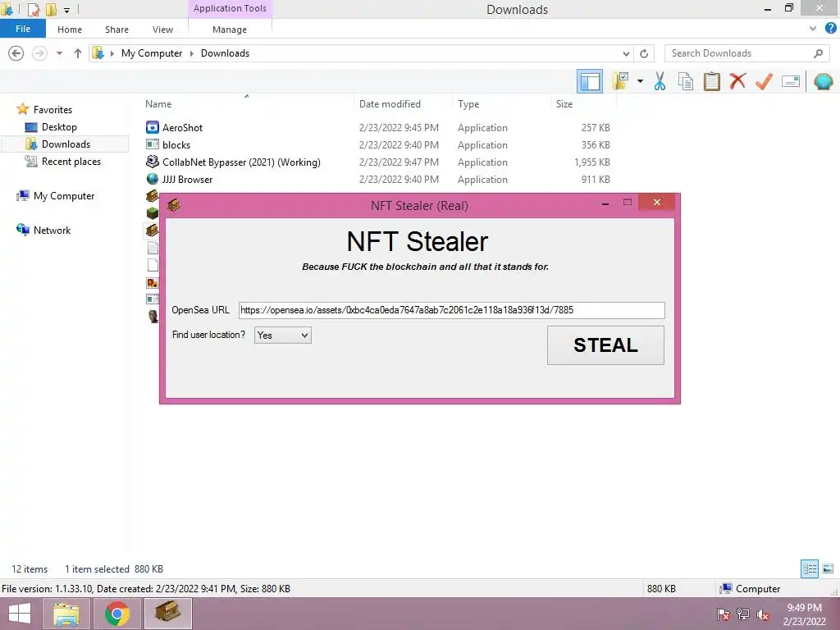
Task: Click the Rename label icon in toolbar
Action: pyautogui.click(x=791, y=81)
